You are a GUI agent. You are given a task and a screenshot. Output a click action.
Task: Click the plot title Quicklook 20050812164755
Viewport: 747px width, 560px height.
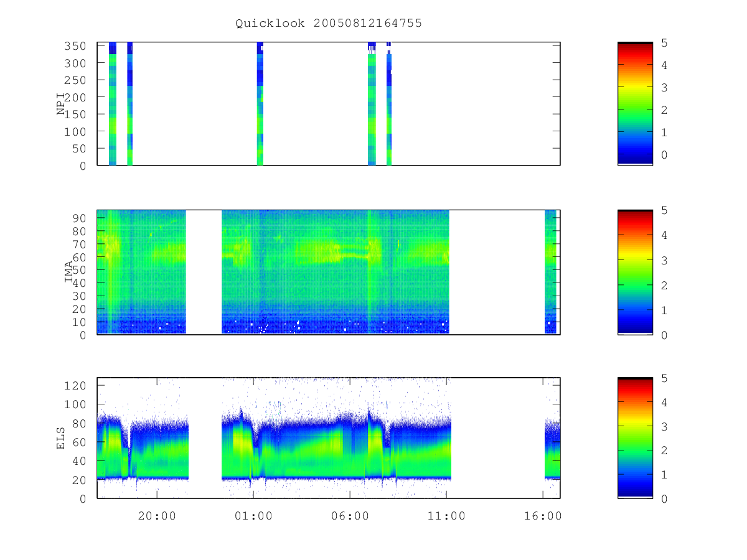pyautogui.click(x=329, y=23)
